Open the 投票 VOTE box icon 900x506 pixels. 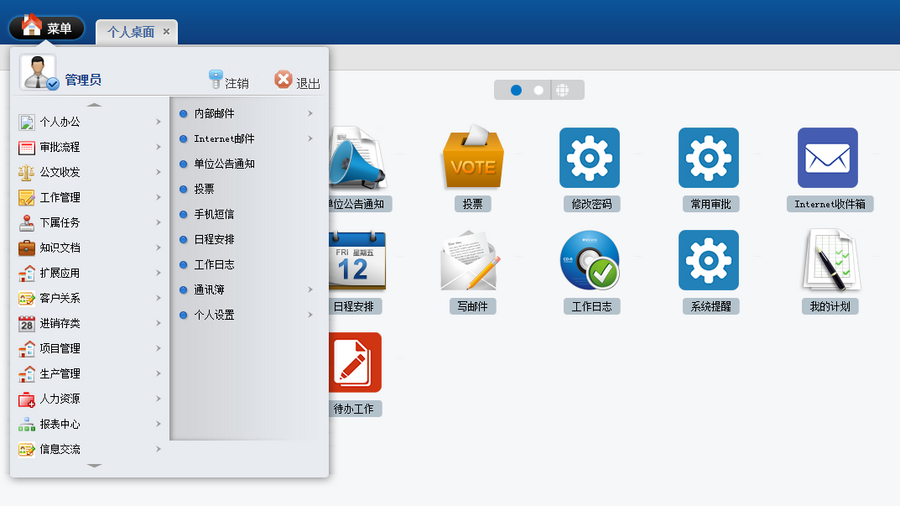pos(472,158)
